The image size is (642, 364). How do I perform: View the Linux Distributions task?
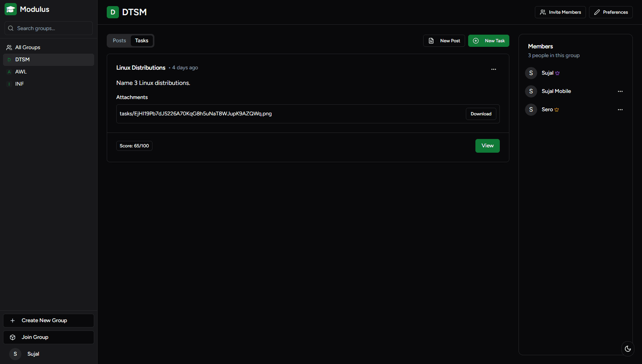click(487, 146)
